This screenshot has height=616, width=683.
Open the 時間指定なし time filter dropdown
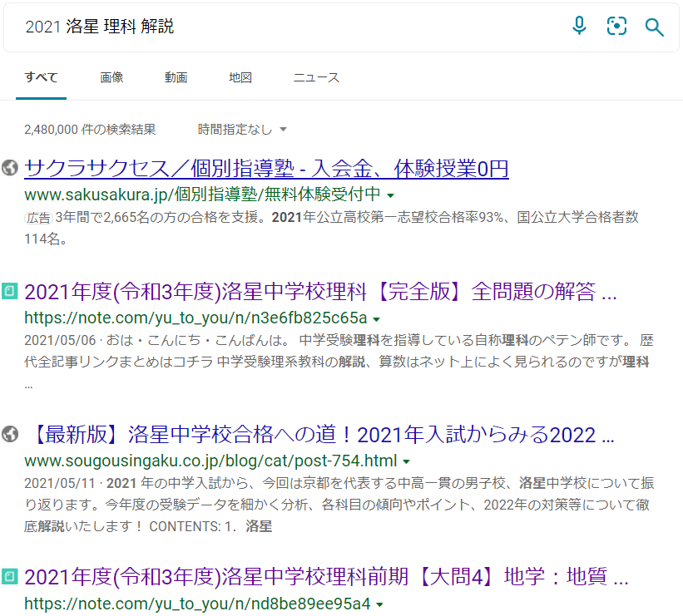[242, 130]
